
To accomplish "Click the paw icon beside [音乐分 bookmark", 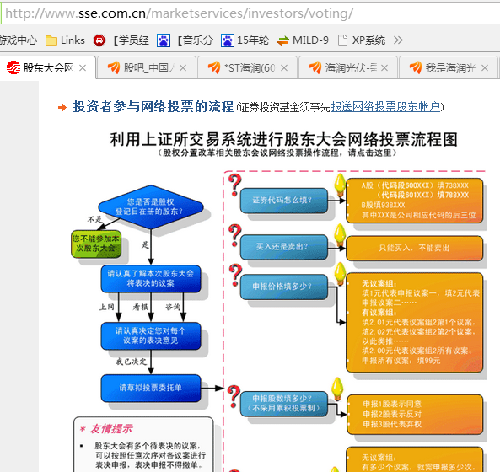I will tap(163, 41).
